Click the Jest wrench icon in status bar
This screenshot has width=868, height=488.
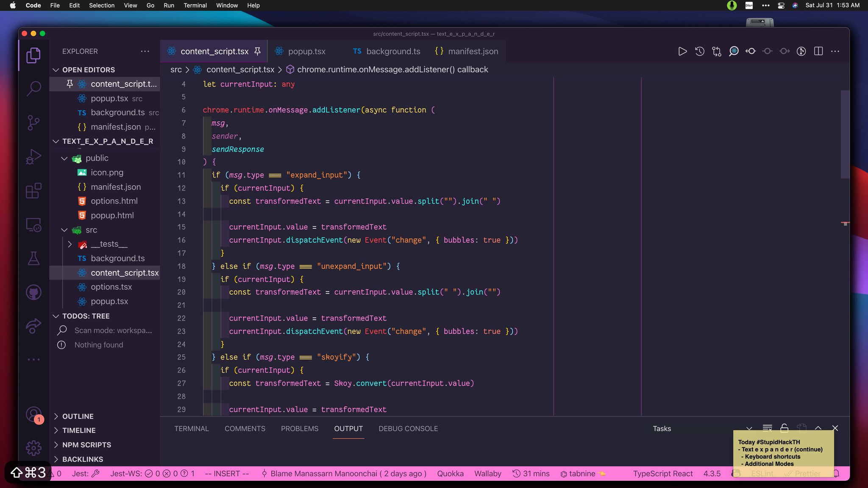coord(95,473)
